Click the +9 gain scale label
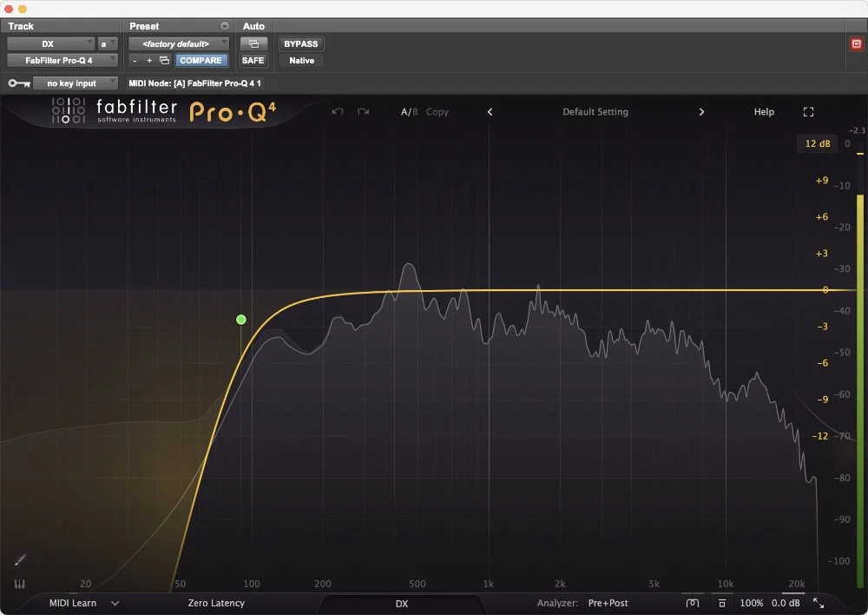Viewport: 868px width, 615px height. 821,180
